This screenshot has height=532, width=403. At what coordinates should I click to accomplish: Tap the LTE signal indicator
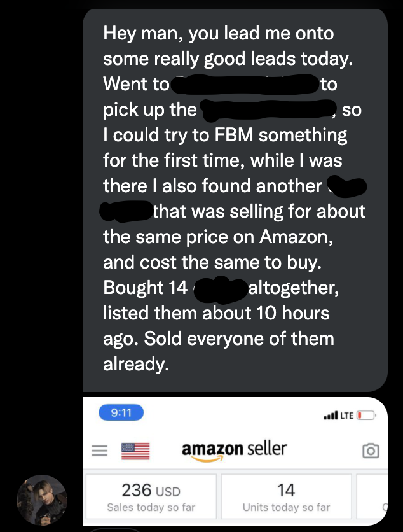click(x=346, y=416)
